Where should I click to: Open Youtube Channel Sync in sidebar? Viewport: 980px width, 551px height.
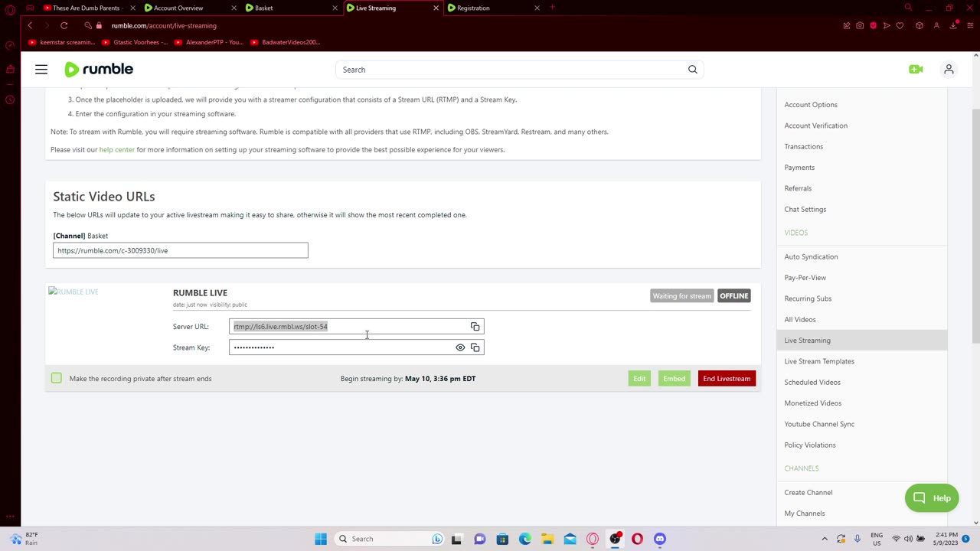pos(819,424)
